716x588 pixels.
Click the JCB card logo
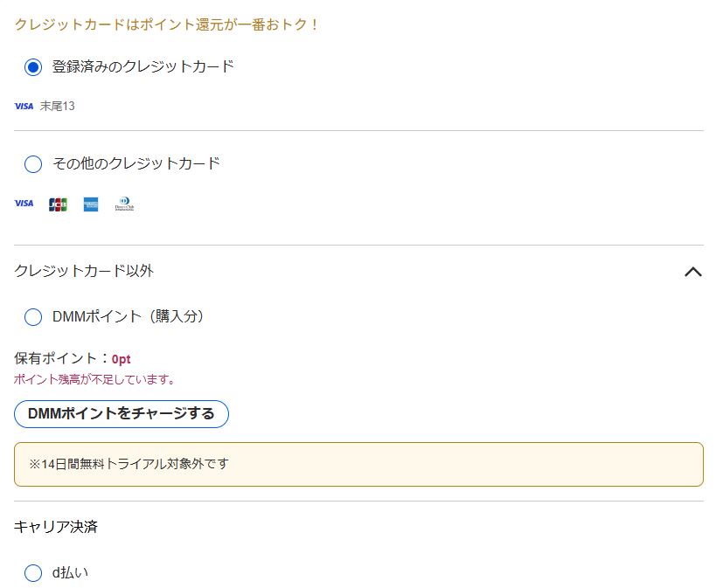pos(58,204)
